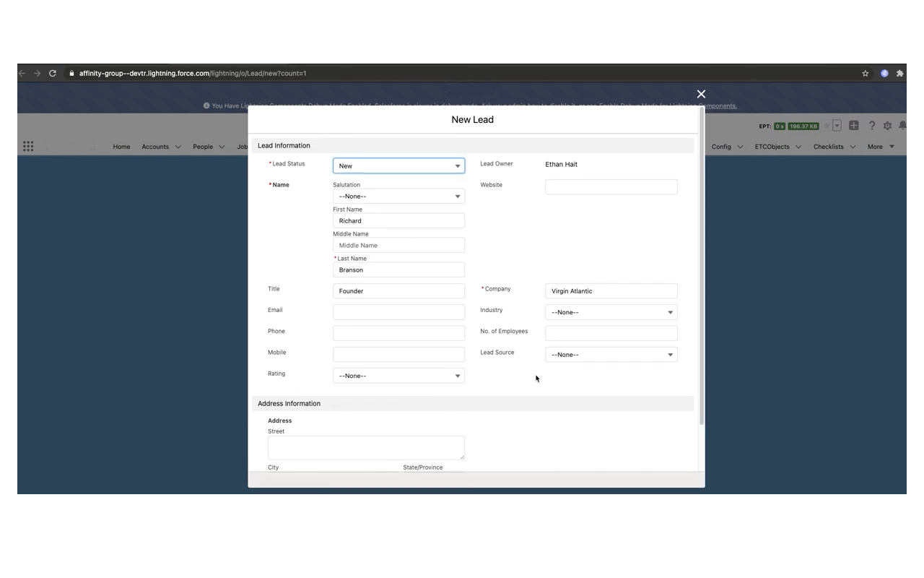
Task: Click the New Lead dialog scrollbar
Action: click(701, 266)
